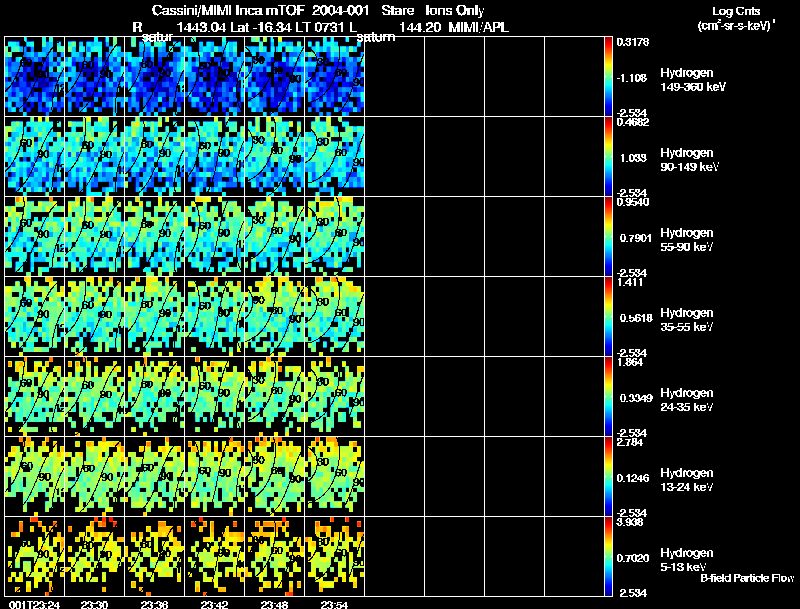Click the B-field Particle Flow text
This screenshot has width=800, height=609.
746,578
